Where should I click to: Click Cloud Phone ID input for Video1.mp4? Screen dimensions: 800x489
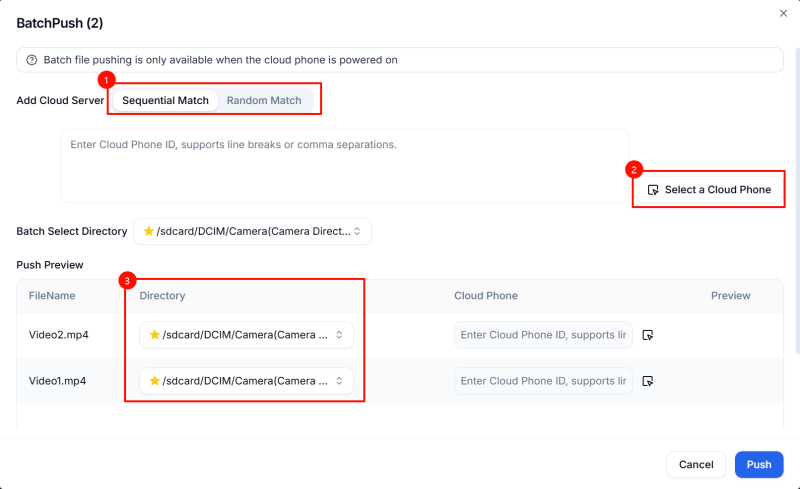click(543, 381)
